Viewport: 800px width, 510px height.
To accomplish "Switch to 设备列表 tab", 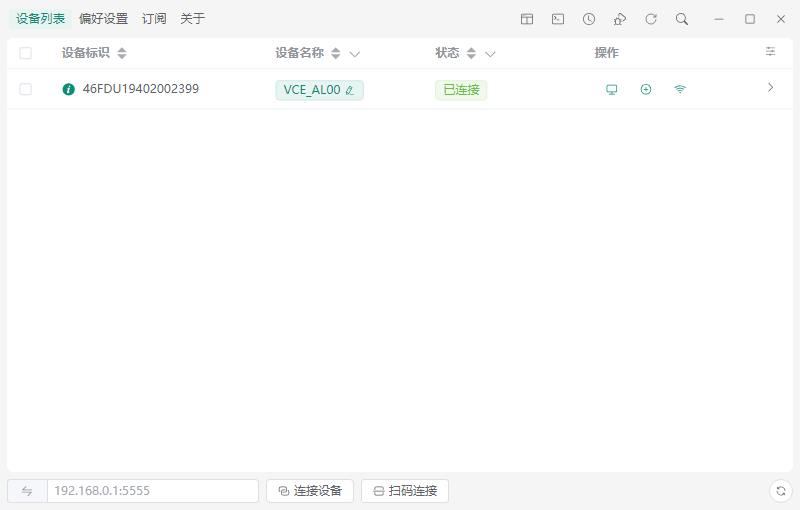I will 40,19.
